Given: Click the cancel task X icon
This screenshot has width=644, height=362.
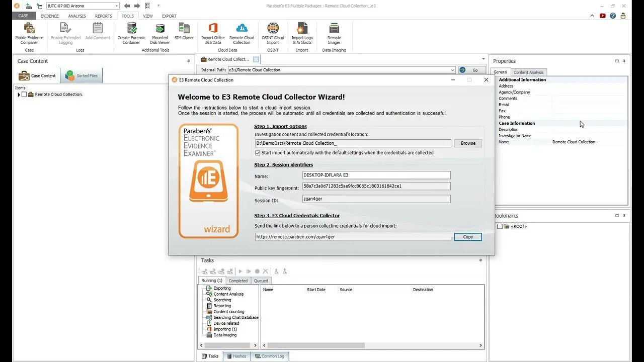Looking at the screenshot, I should point(266,271).
